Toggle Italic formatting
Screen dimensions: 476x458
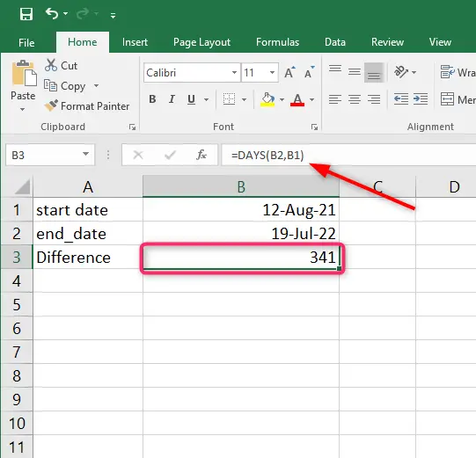coord(172,99)
